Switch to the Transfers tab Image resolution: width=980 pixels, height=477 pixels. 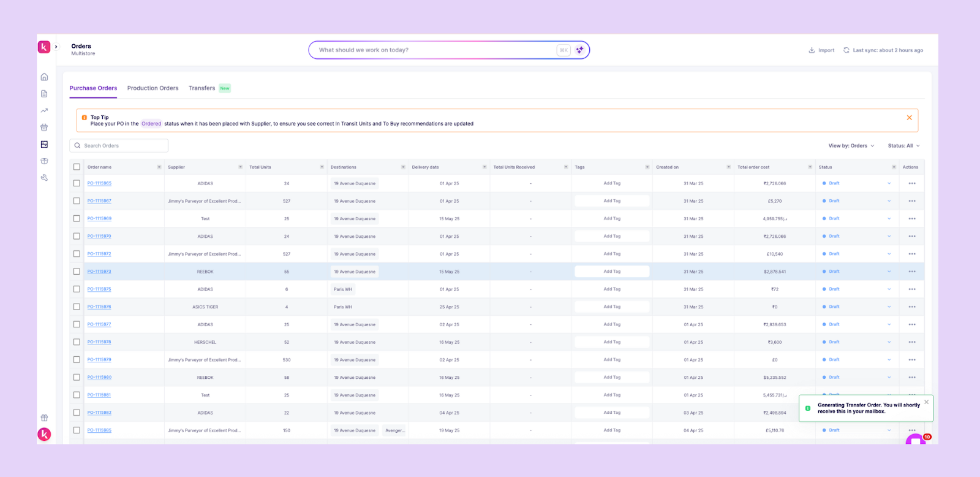202,88
